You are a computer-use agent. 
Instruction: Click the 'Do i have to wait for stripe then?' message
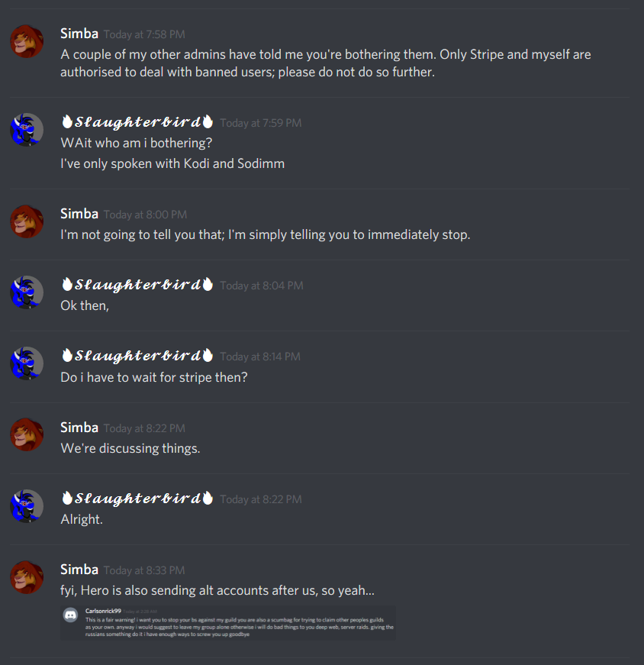[x=154, y=377]
